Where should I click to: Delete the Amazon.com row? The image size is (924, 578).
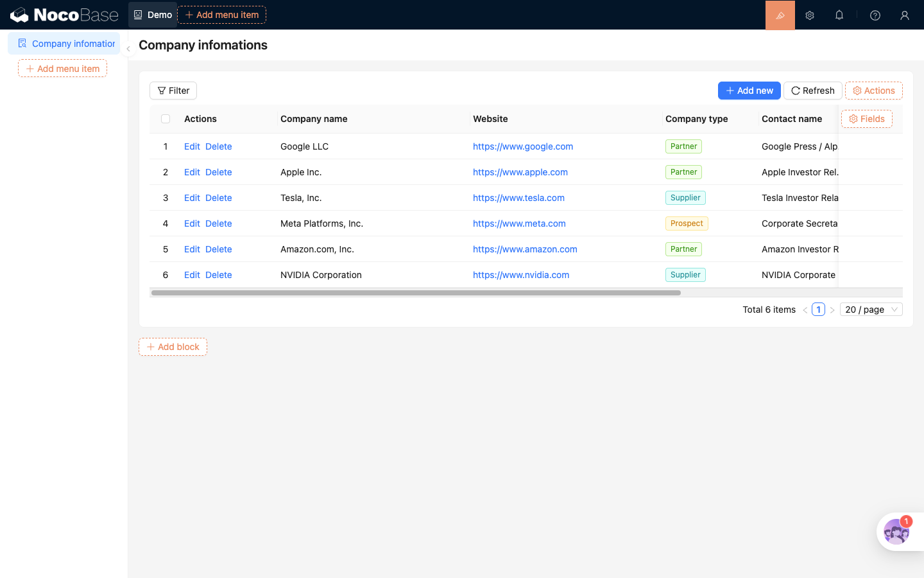point(219,249)
